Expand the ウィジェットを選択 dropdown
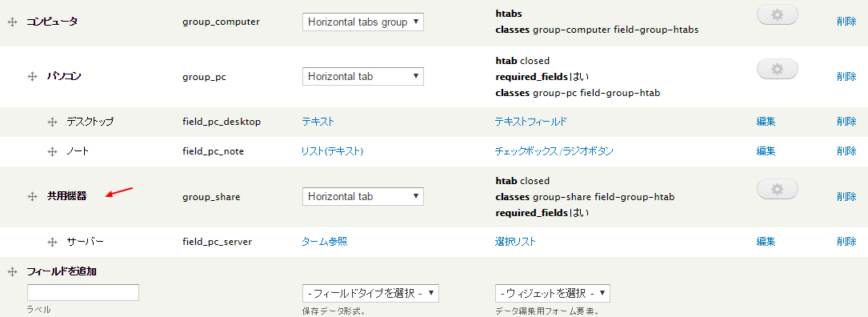The height and width of the screenshot is (317, 868). tap(553, 293)
